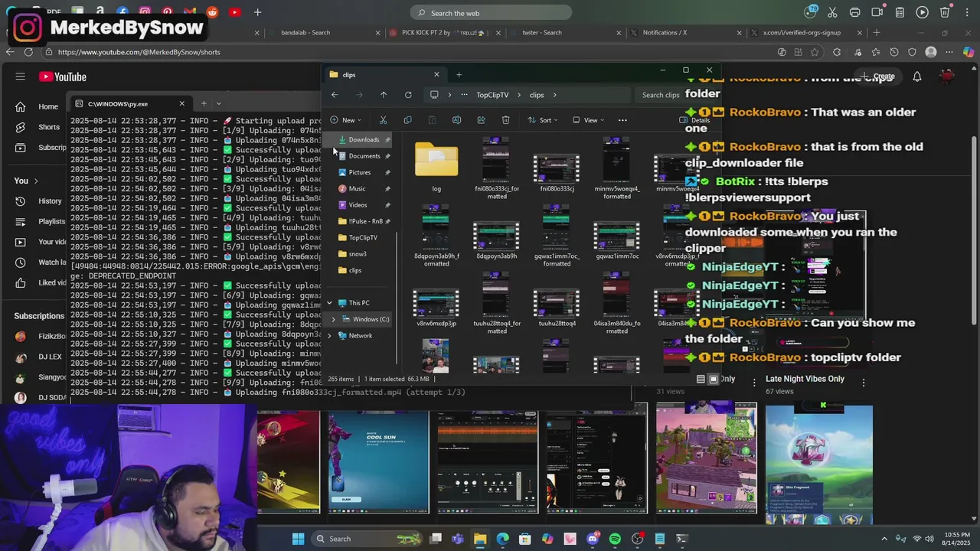
Task: Go to YouTube home via logo
Action: pos(63,77)
